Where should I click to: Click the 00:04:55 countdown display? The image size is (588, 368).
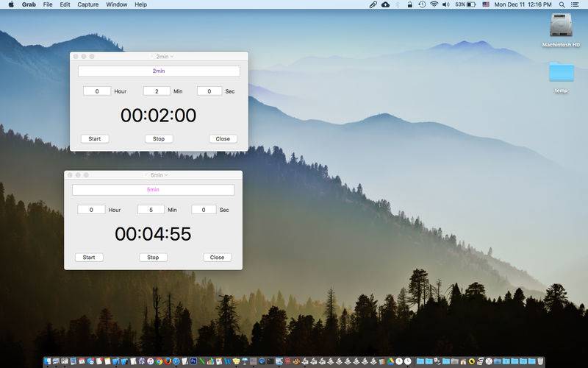point(153,234)
